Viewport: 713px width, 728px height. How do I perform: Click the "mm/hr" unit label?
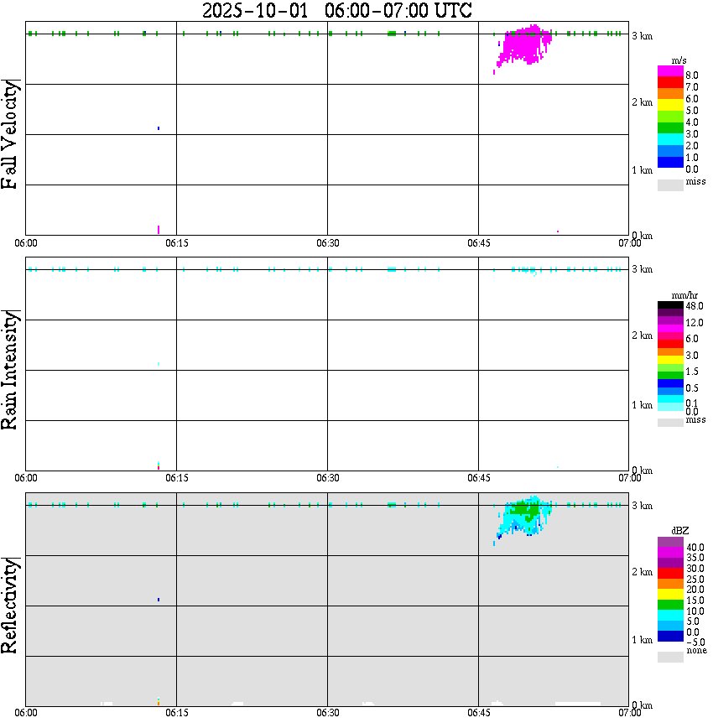(x=684, y=295)
